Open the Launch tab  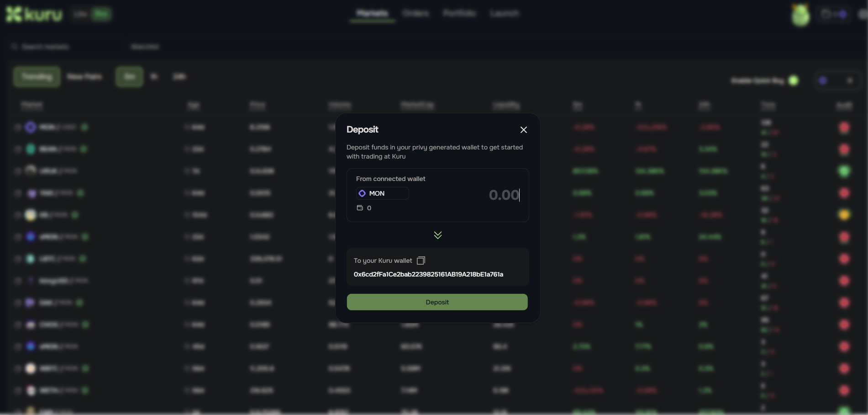[504, 13]
